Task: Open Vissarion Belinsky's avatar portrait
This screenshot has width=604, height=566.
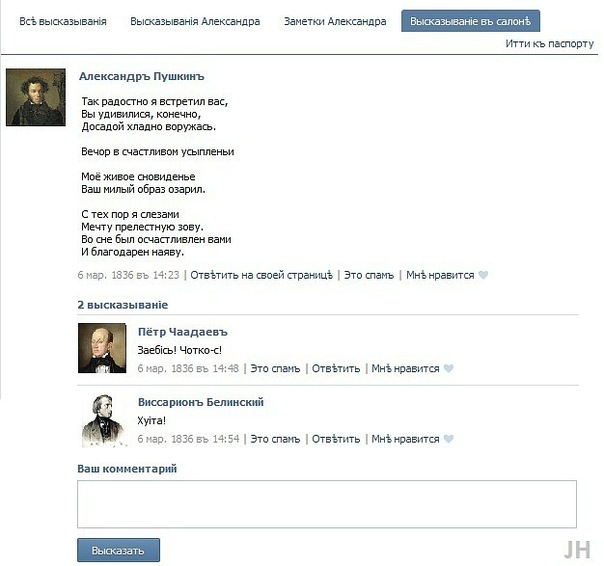Action: click(x=103, y=420)
